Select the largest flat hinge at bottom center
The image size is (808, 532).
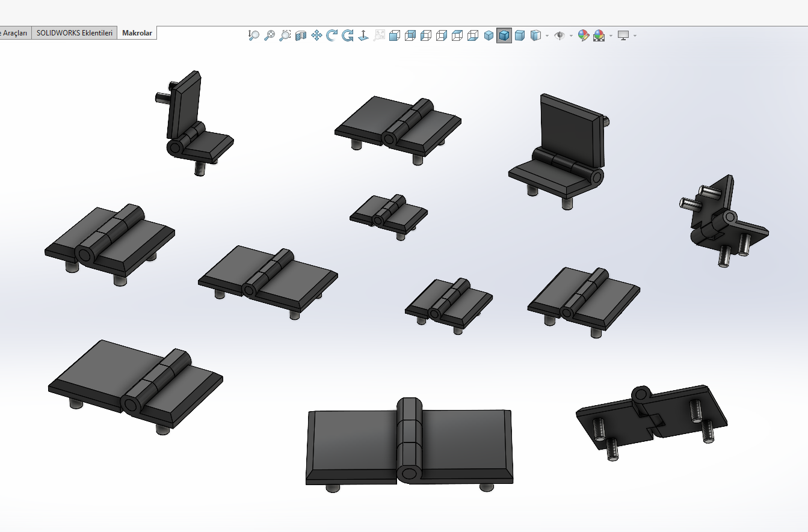click(409, 444)
